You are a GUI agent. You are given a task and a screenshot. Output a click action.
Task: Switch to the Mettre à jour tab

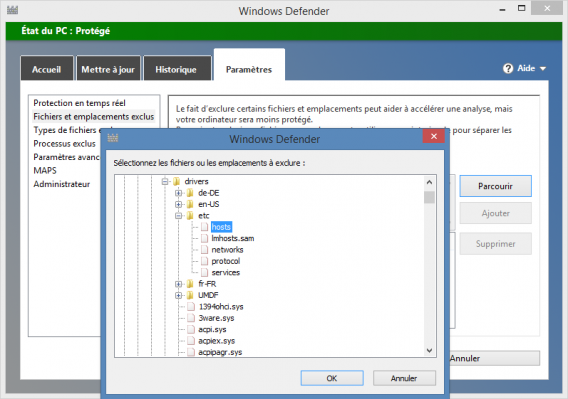(108, 68)
